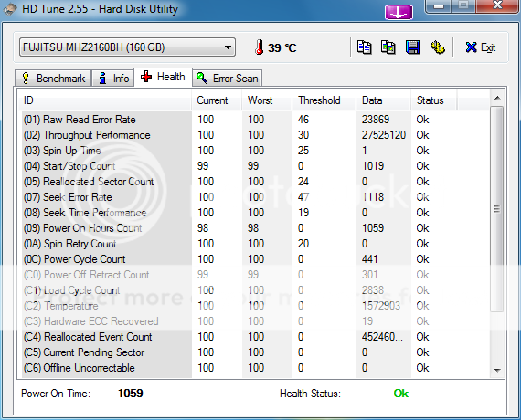This screenshot has height=420, width=521.
Task: Select the Health tab
Action: pyautogui.click(x=163, y=77)
